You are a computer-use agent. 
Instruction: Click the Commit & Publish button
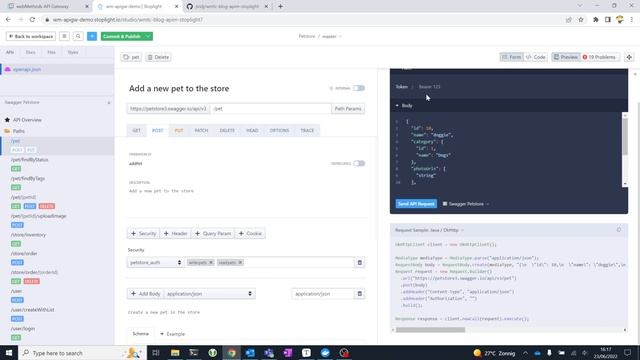pyautogui.click(x=122, y=36)
